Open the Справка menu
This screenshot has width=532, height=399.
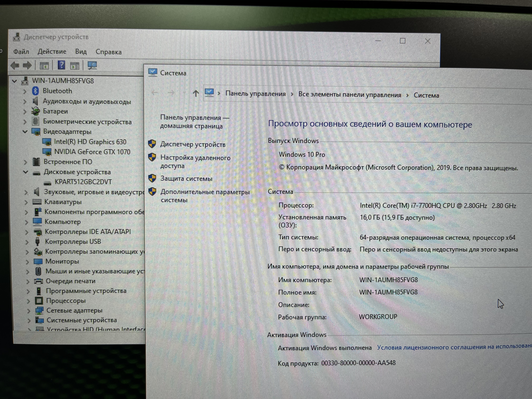click(108, 52)
